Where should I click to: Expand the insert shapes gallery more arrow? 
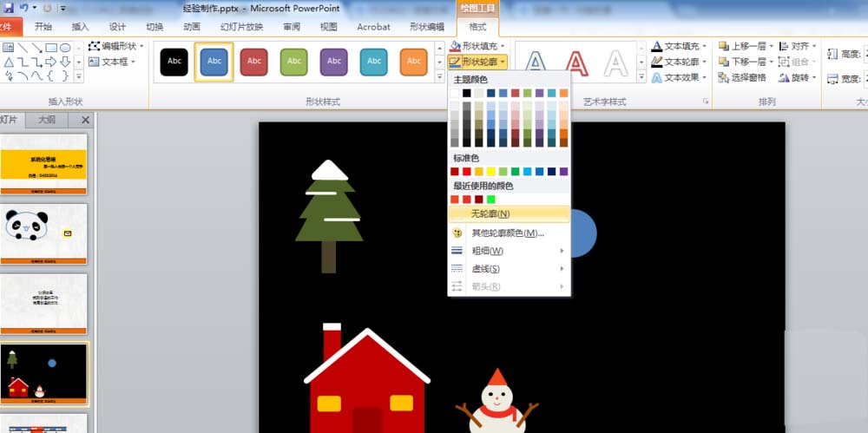[x=79, y=77]
